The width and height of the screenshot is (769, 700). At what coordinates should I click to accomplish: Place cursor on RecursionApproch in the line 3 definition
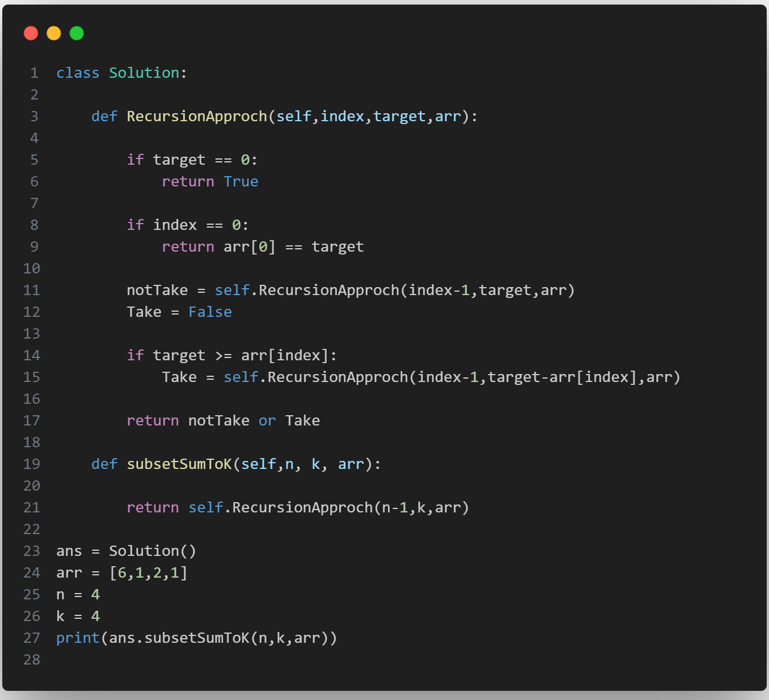(x=197, y=117)
